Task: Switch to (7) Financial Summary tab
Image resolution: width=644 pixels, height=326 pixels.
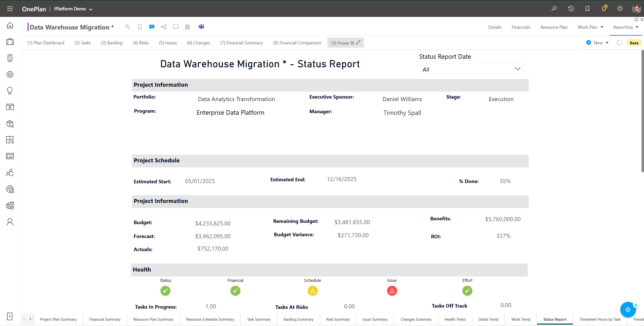Action: 241,43
